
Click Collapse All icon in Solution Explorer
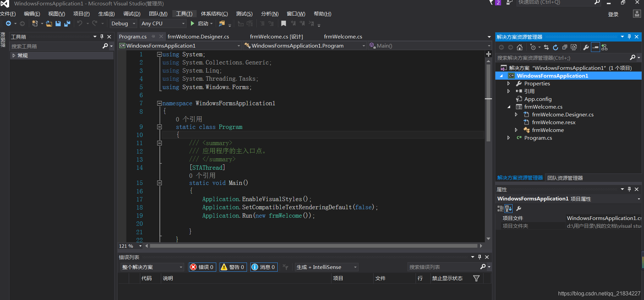pyautogui.click(x=565, y=47)
